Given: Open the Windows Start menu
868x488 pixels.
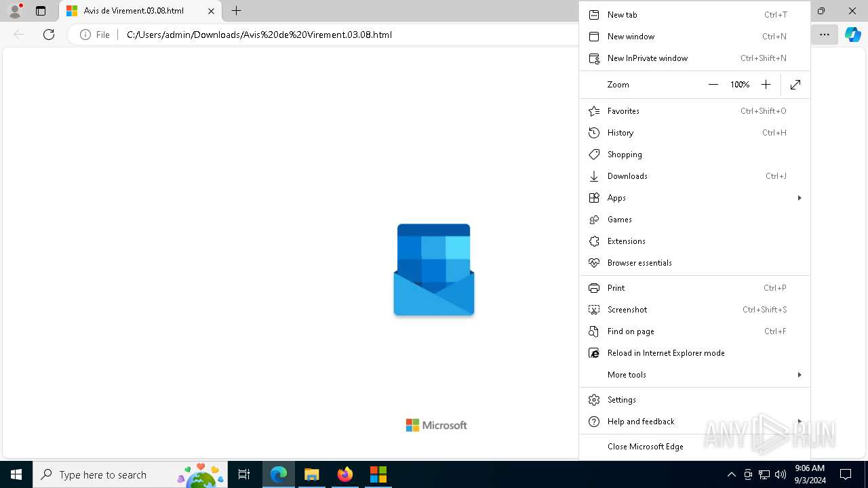Looking at the screenshot, I should [16, 474].
